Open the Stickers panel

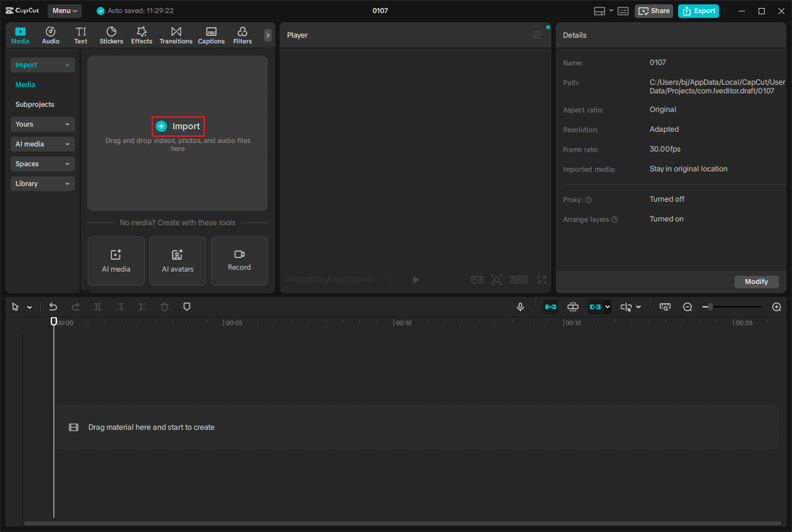click(111, 35)
